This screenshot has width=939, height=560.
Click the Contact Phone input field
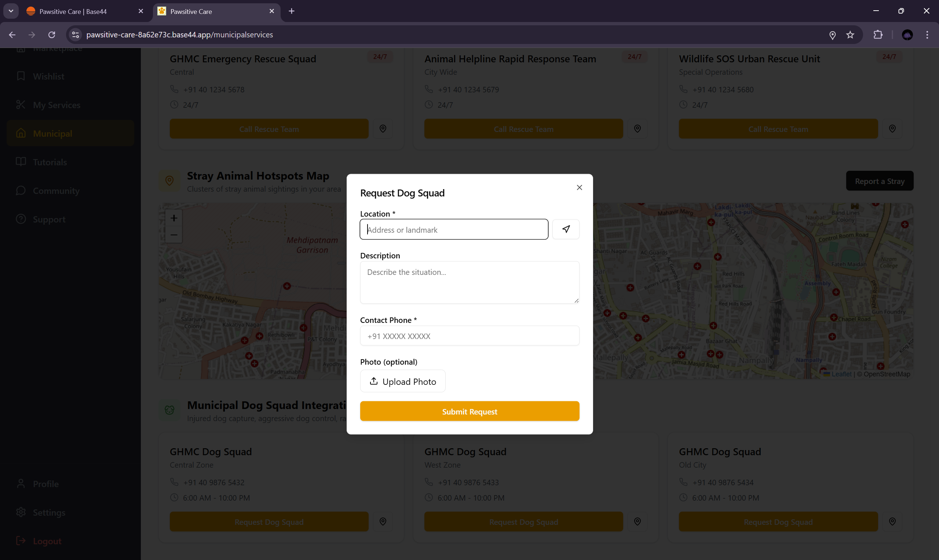(x=469, y=336)
